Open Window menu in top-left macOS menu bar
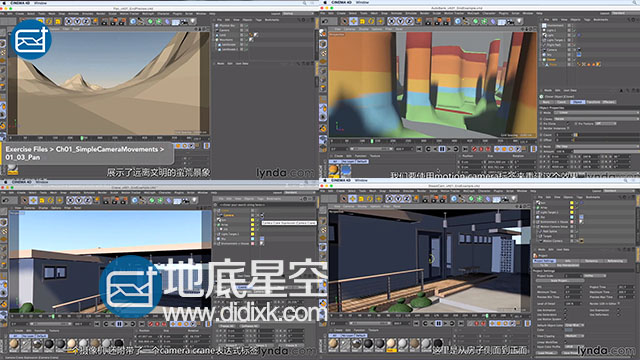The image size is (640, 360). [40, 2]
